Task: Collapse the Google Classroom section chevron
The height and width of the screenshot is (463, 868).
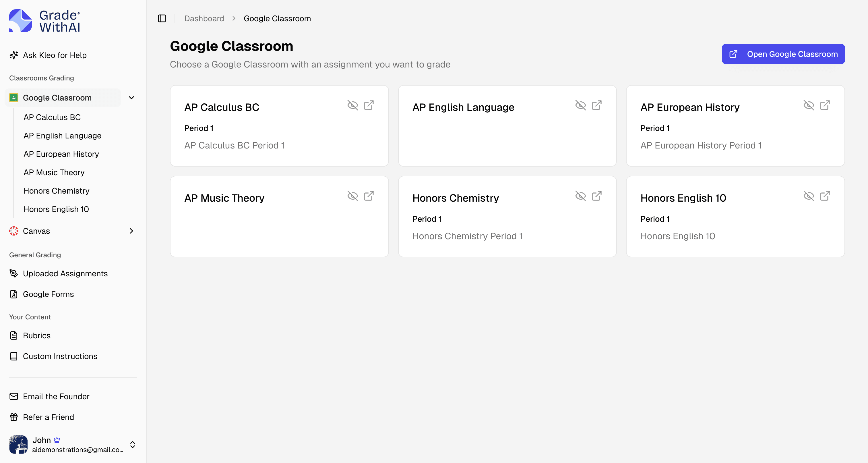Action: [131, 98]
